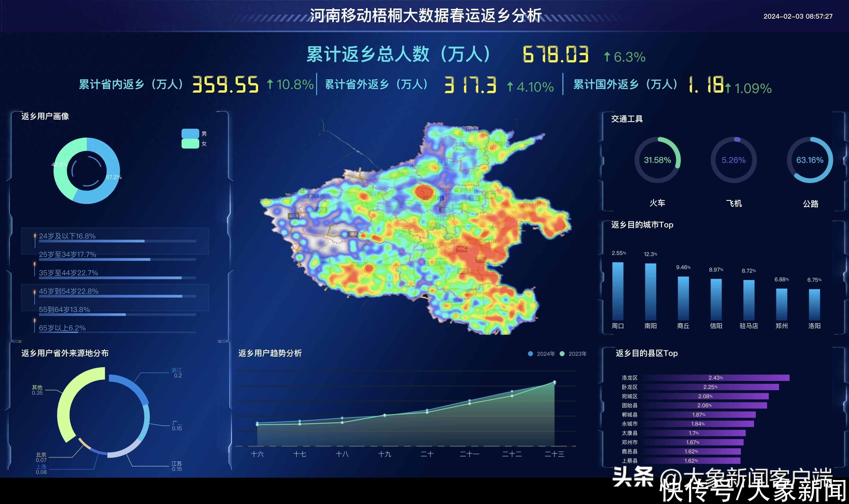Select the 邓州市 1.67% bar
The image size is (849, 504).
pyautogui.click(x=693, y=442)
